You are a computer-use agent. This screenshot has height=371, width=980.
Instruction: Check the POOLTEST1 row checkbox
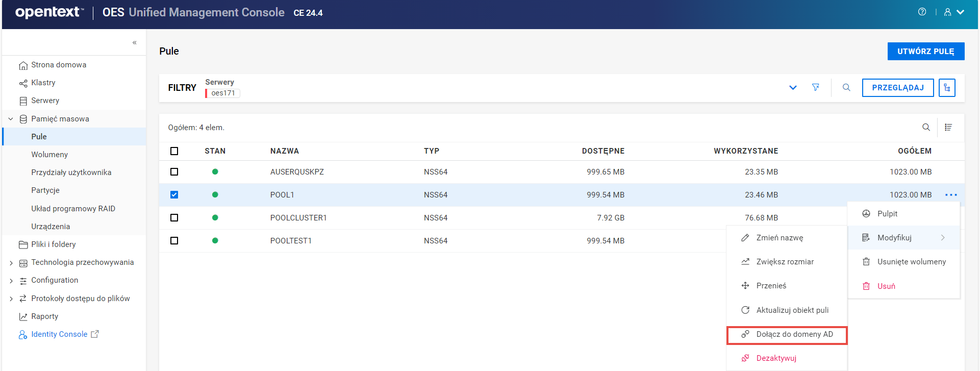tap(174, 240)
